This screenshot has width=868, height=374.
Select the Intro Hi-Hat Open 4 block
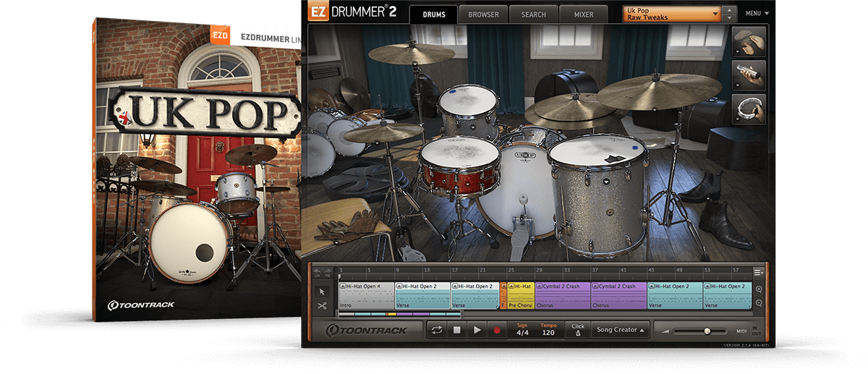tap(366, 297)
